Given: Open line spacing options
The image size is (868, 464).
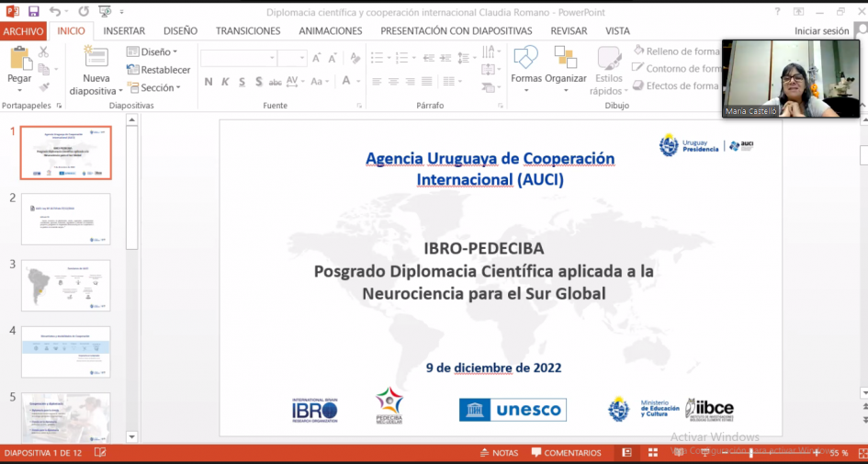Looking at the screenshot, I should 467,58.
